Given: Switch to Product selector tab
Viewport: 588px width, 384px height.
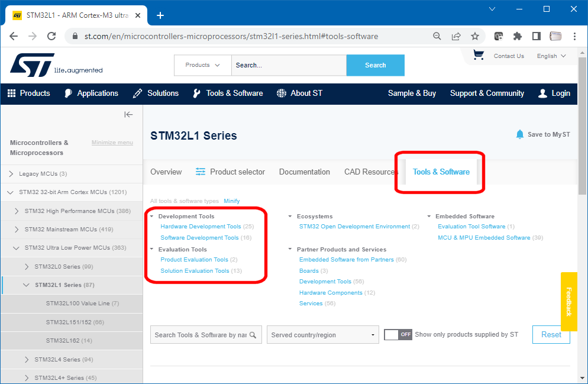Looking at the screenshot, I should [x=230, y=172].
